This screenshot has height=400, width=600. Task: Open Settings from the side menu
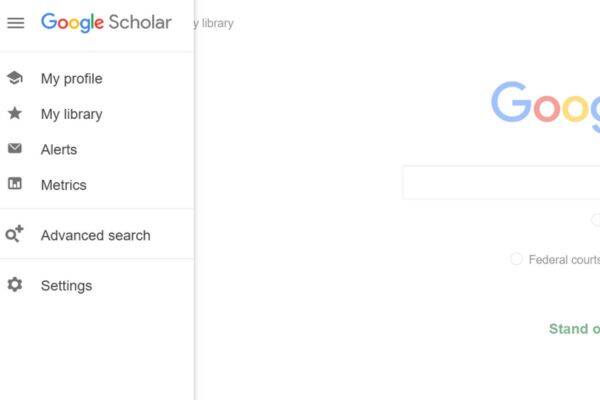[x=66, y=286]
